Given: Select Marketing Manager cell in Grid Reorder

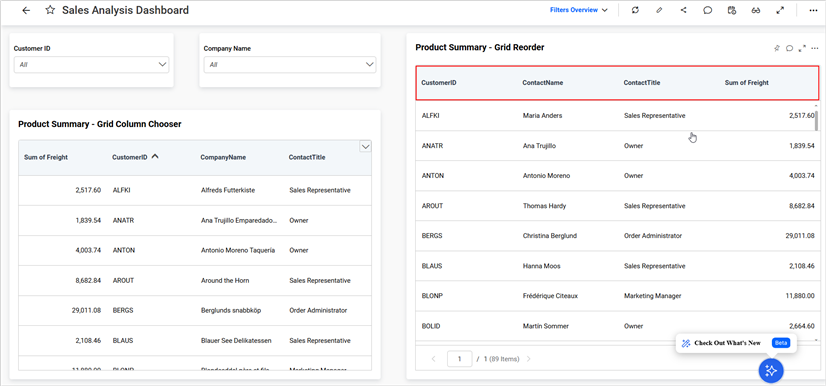Looking at the screenshot, I should point(653,296).
